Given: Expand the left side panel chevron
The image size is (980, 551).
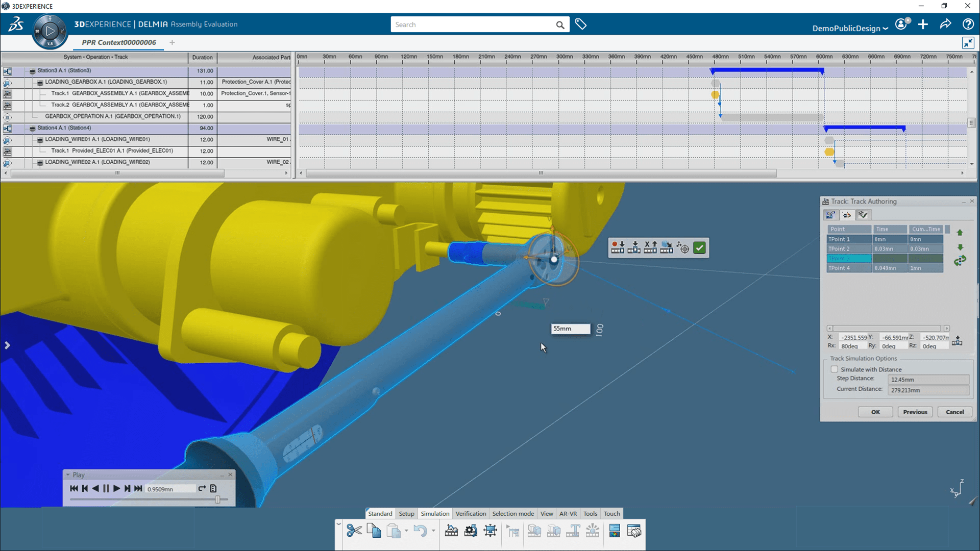Looking at the screenshot, I should [x=7, y=345].
